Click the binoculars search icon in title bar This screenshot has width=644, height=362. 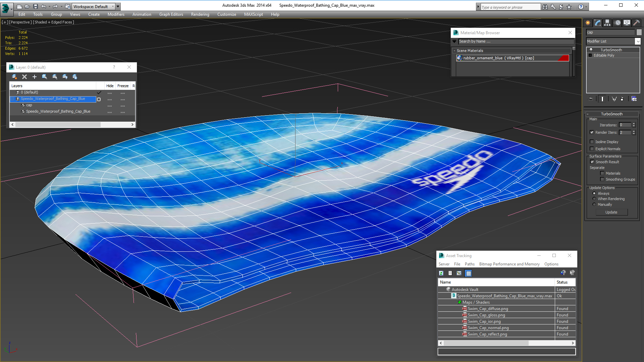545,7
